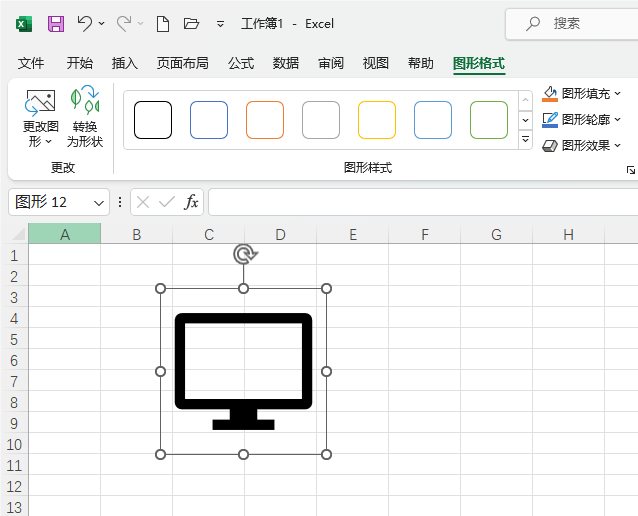The image size is (638, 516).
Task: Click the bottom-right resize handle of graphic
Action: pos(326,454)
